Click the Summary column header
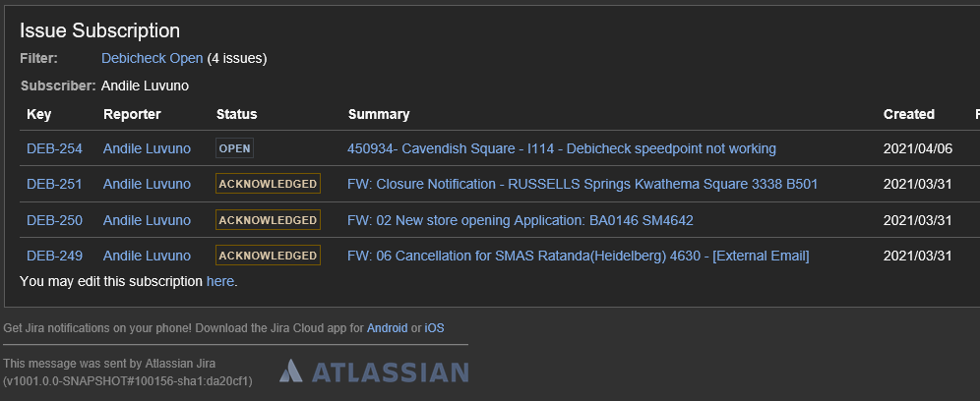Image resolution: width=980 pixels, height=401 pixels. click(379, 114)
